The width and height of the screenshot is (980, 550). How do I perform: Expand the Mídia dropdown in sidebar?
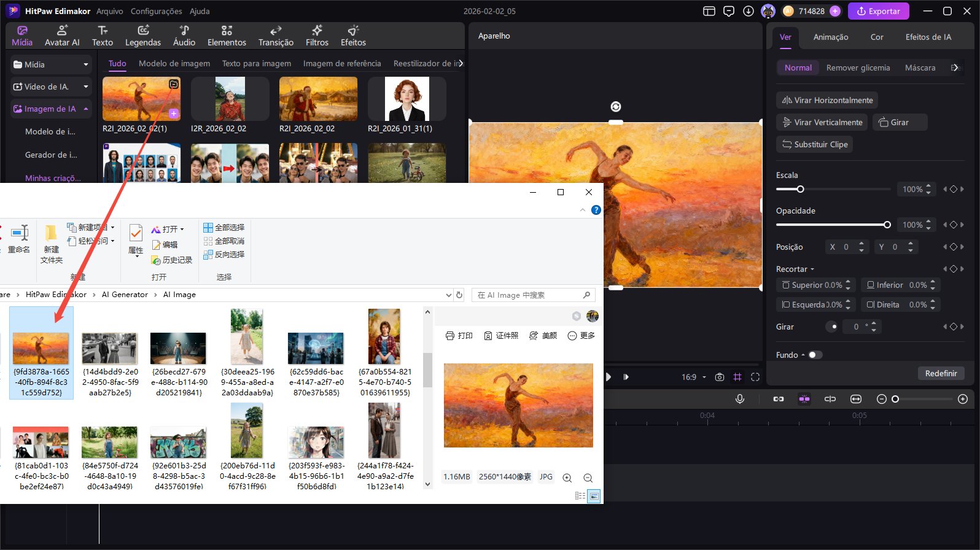pos(85,64)
